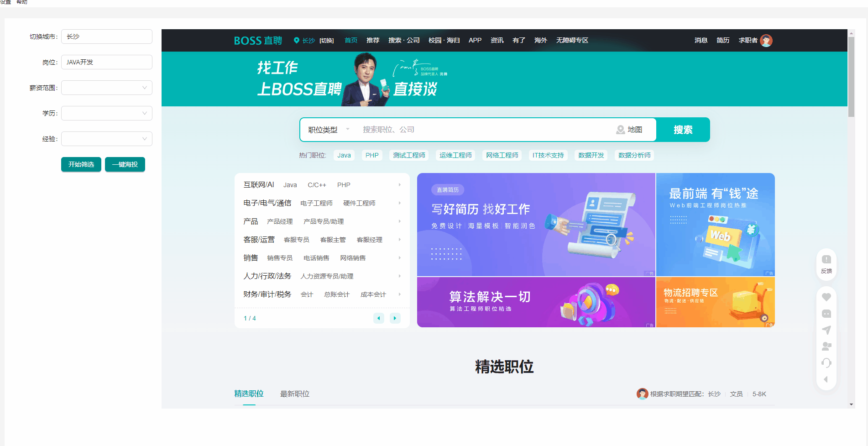
Task: Click the map pin icon in search bar
Action: tap(620, 130)
